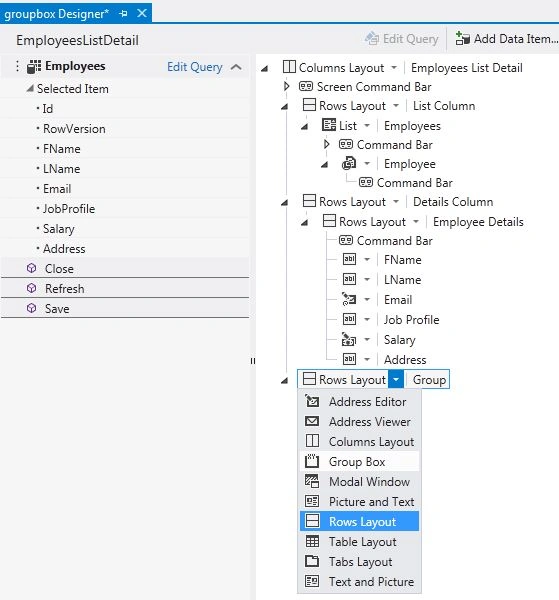The image size is (559, 600).
Task: Collapse the Details Column Rows Layout node
Action: tap(284, 202)
